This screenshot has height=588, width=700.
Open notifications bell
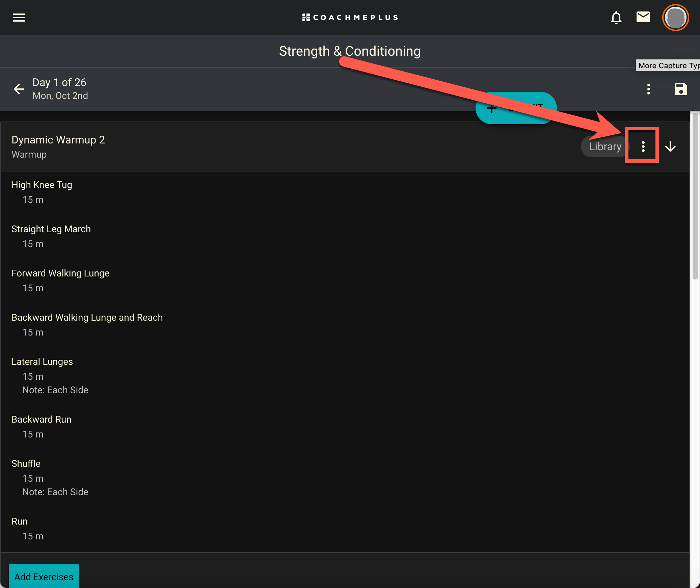[x=616, y=18]
